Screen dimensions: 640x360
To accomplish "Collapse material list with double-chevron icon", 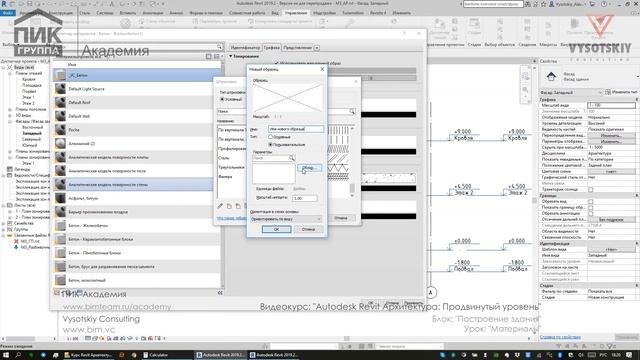I will (220, 293).
